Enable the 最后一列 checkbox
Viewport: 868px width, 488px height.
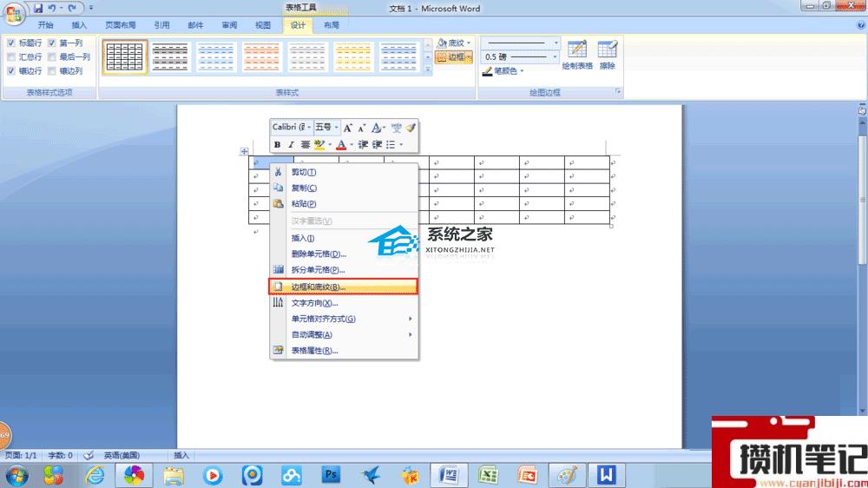51,57
